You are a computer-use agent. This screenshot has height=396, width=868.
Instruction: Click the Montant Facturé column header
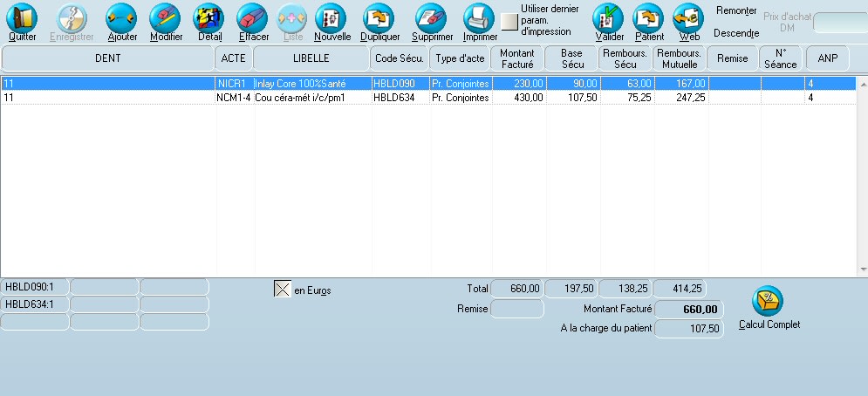[x=518, y=58]
